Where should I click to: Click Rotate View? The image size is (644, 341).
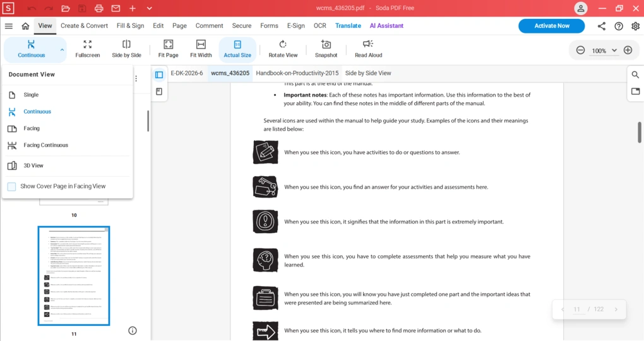pos(283,49)
